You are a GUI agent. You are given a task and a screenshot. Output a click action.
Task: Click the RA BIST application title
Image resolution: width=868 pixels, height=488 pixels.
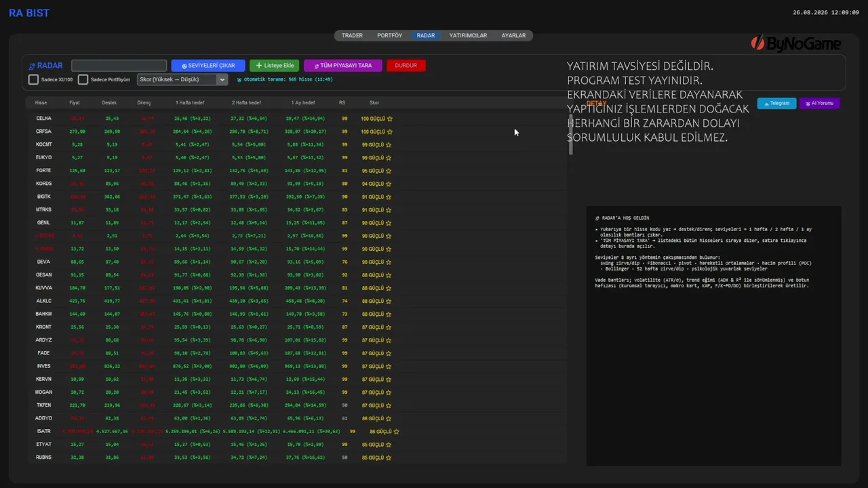[x=29, y=13]
